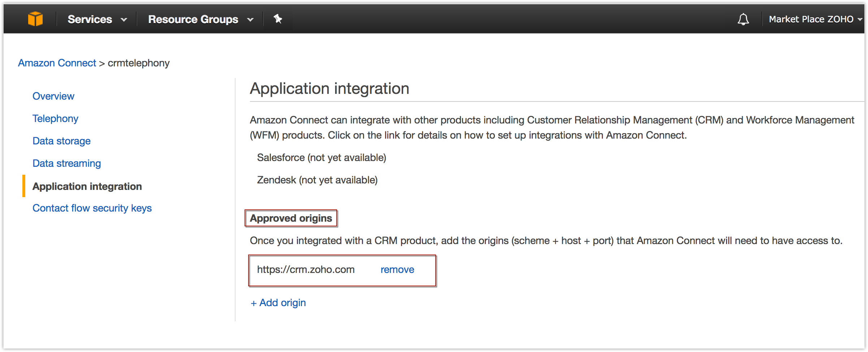Click the crmtelephony instance name in breadcrumb

tap(139, 63)
